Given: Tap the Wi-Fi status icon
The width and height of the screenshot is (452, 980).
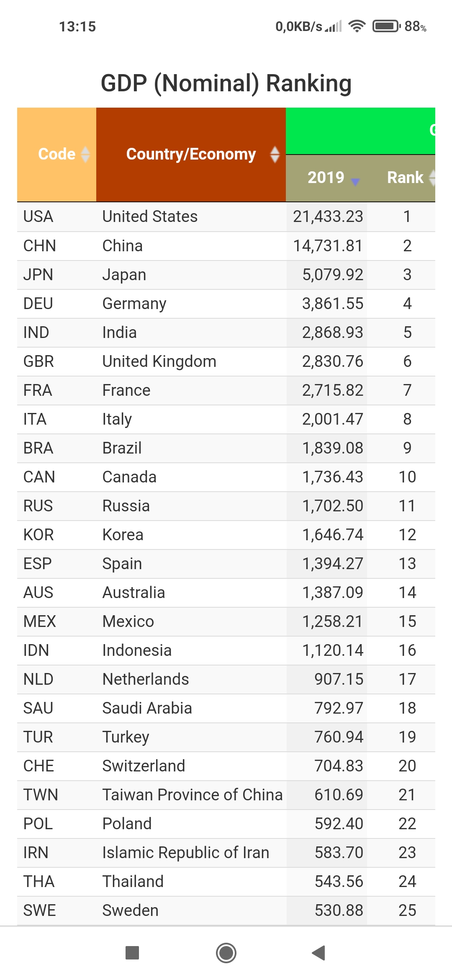Looking at the screenshot, I should tap(357, 26).
